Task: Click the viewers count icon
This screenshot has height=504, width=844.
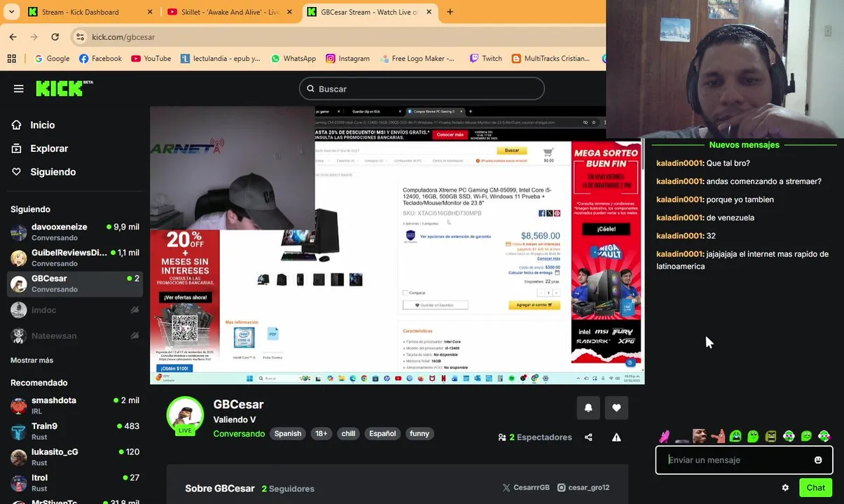Action: coord(502,437)
